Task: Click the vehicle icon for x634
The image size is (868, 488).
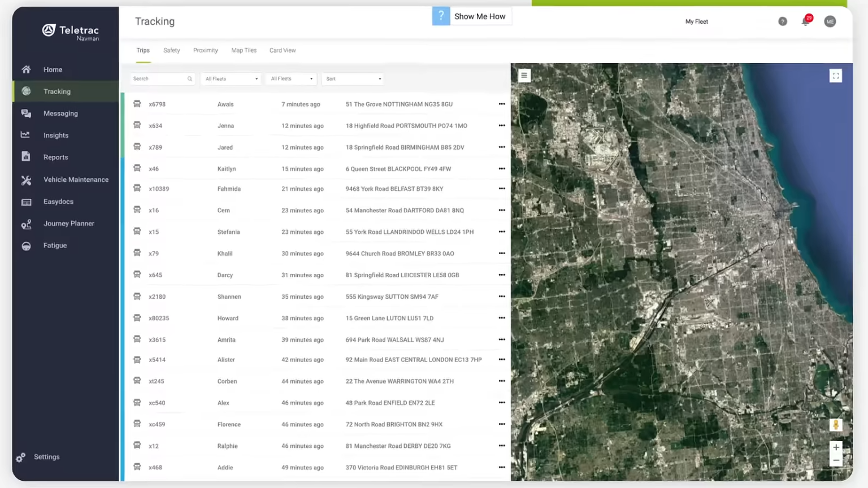Action: (137, 125)
